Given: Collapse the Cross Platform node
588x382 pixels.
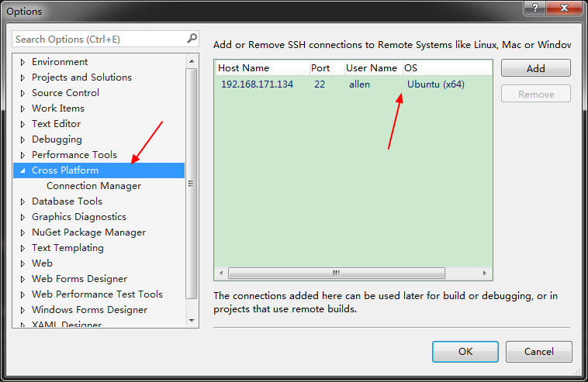Looking at the screenshot, I should coord(22,170).
